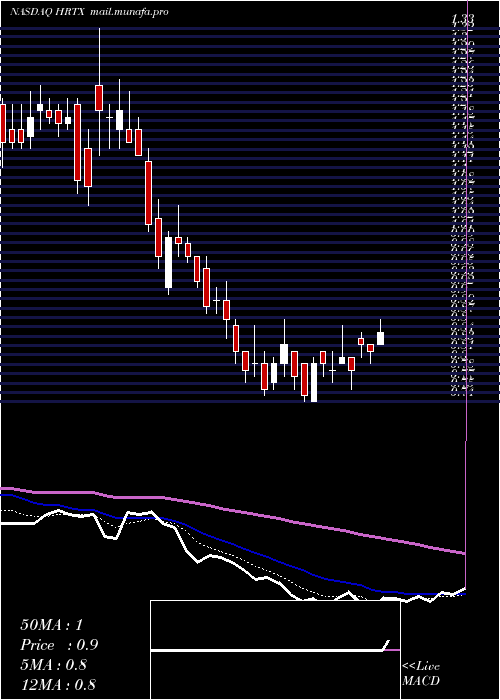Click the 1.33 top price axis label

tap(462, 19)
